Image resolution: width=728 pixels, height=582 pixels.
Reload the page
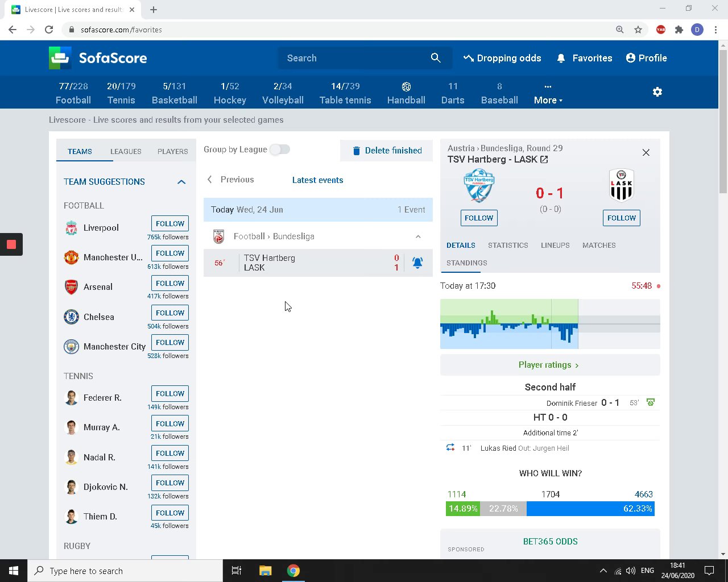click(49, 30)
